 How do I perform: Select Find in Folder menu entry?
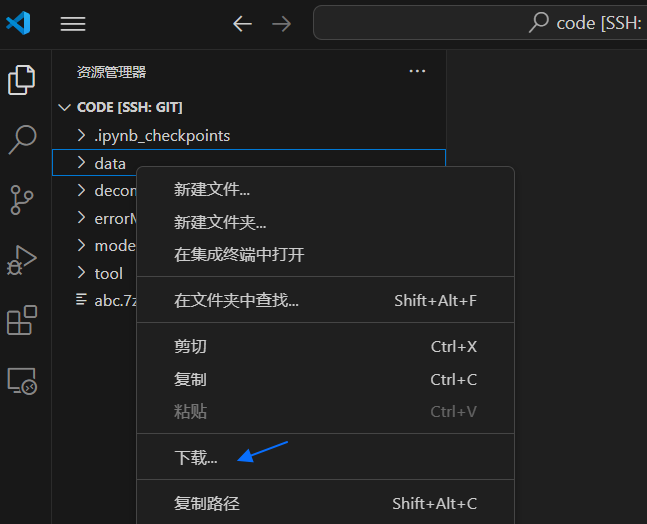tap(236, 300)
